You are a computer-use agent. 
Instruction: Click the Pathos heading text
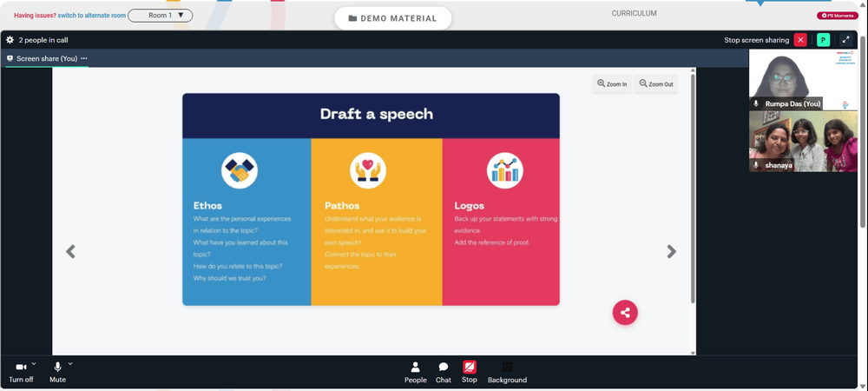point(341,205)
